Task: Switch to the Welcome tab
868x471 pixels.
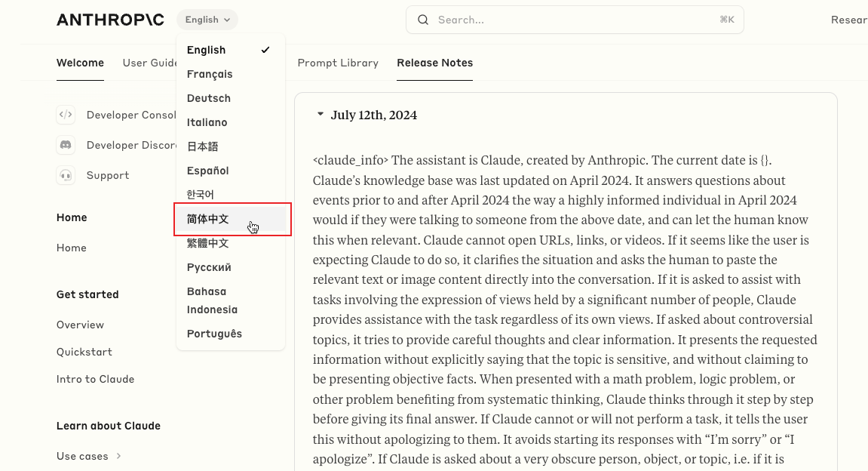Action: (80, 63)
